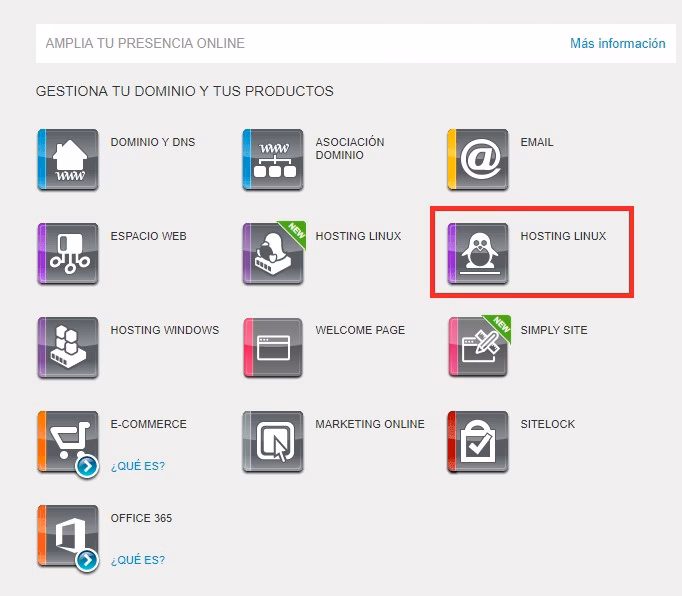Open the Email at-sign icon
Viewport: 682px width, 596px height.
[478, 159]
